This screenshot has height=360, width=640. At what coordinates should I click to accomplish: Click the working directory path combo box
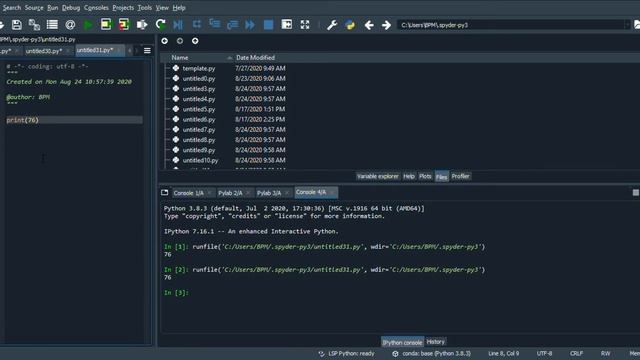pyautogui.click(x=513, y=25)
